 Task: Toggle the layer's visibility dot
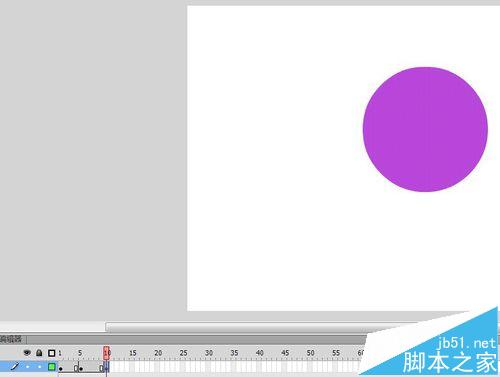tap(27, 367)
